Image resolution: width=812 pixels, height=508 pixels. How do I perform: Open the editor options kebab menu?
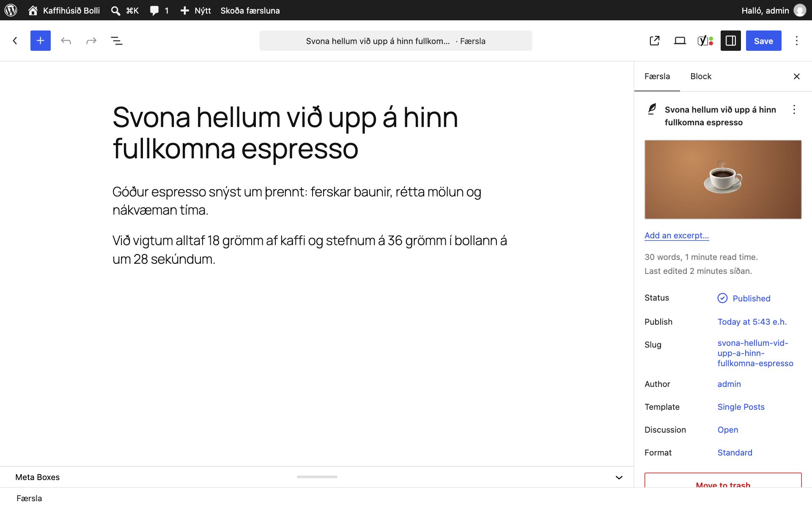797,41
